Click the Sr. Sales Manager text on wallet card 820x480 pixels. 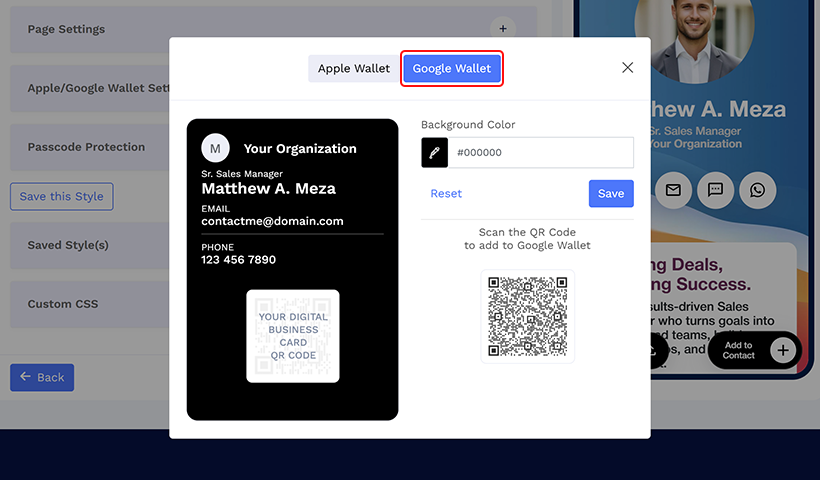(242, 174)
